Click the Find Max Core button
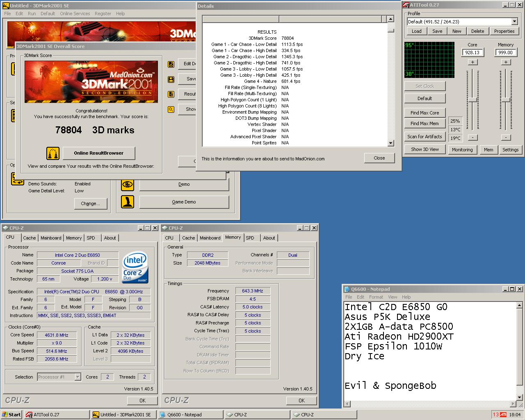 pyautogui.click(x=425, y=113)
